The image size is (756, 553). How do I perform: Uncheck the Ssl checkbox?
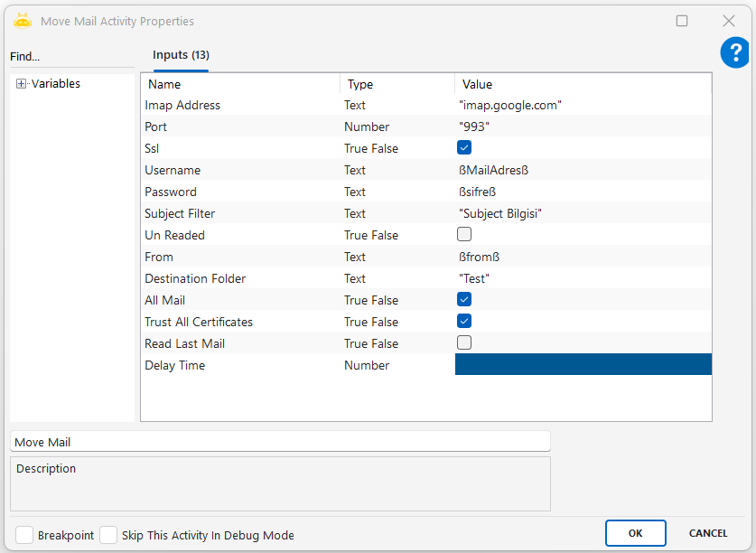464,147
